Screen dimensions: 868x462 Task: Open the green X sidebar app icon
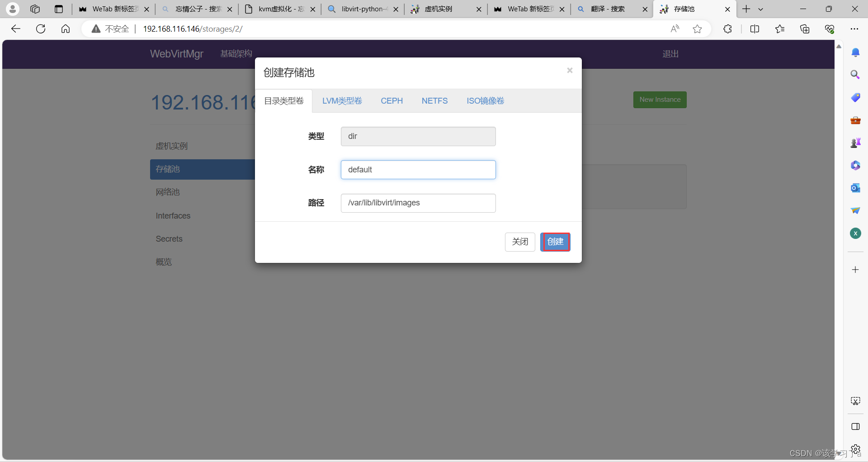pyautogui.click(x=855, y=233)
